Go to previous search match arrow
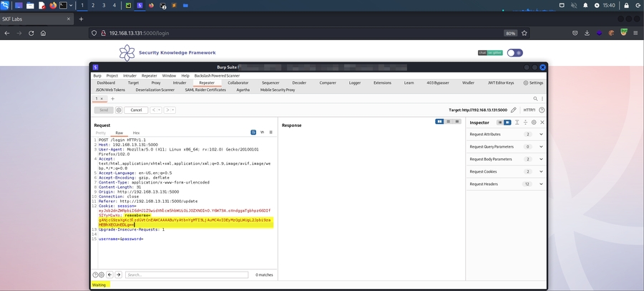 [110, 275]
